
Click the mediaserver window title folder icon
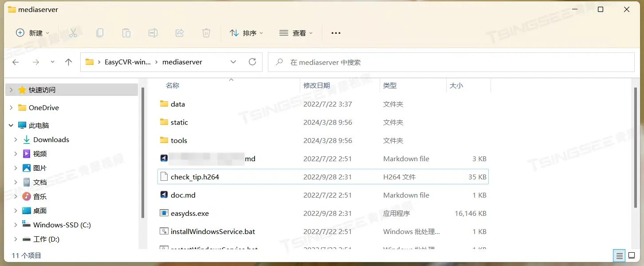click(12, 9)
